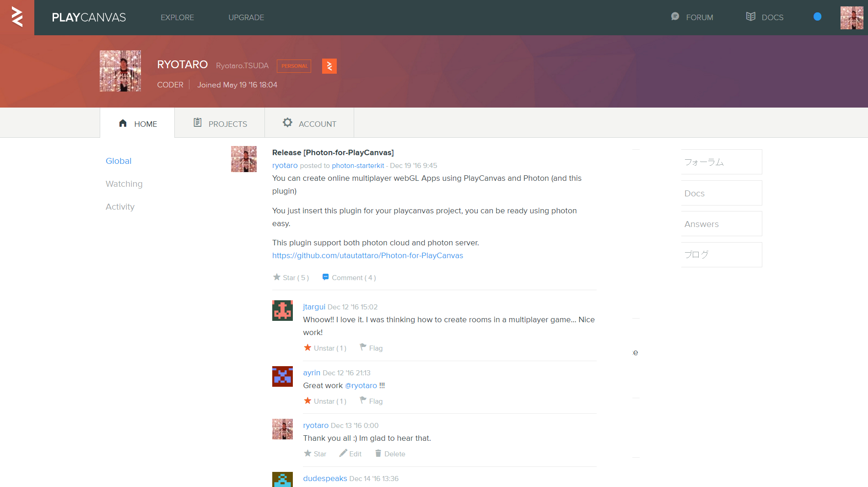Click the house icon on HOME tab
This screenshot has height=487, width=868.
pyautogui.click(x=123, y=123)
